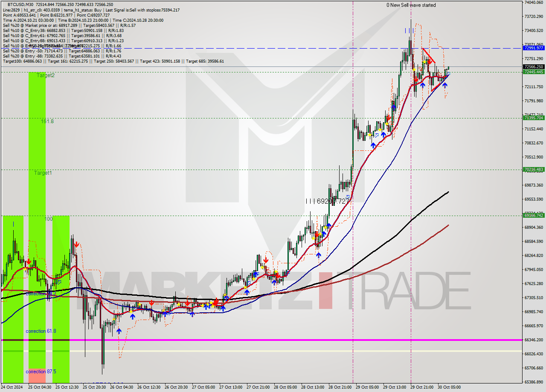The width and height of the screenshot is (546, 392).
Task: Select the magenta horizontal support line
Action: point(261,340)
